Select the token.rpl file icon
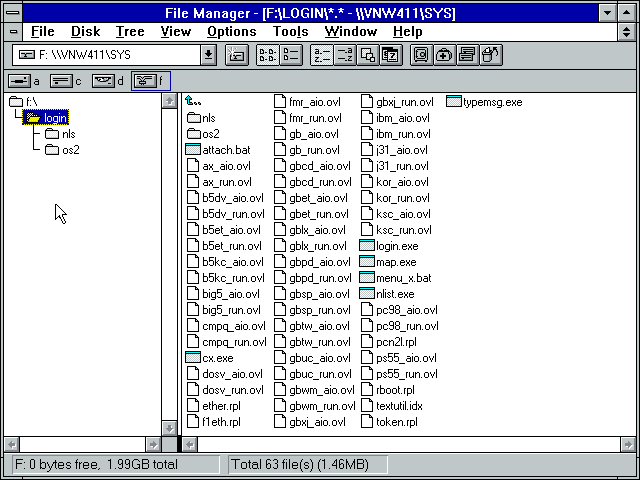Image resolution: width=640 pixels, height=480 pixels. [x=367, y=421]
